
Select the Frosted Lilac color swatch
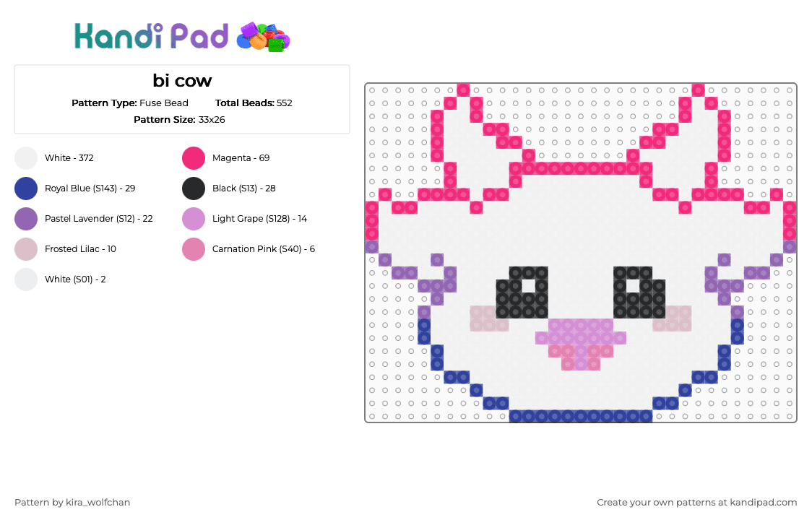26,249
